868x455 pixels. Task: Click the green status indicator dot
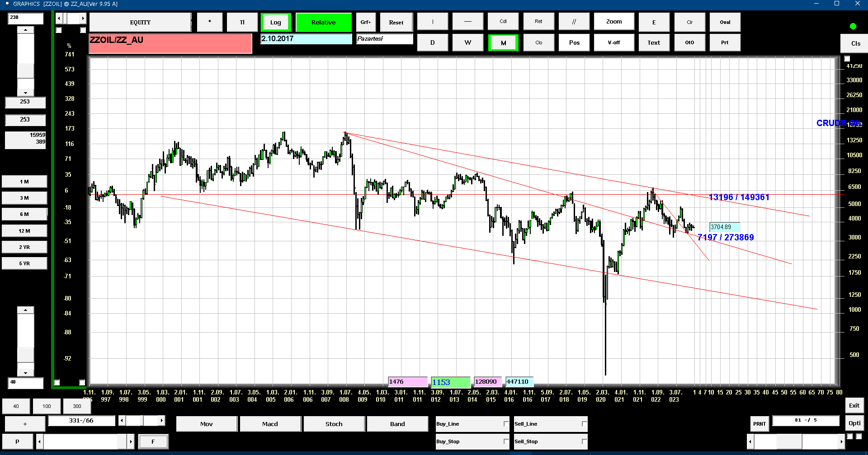click(x=853, y=26)
